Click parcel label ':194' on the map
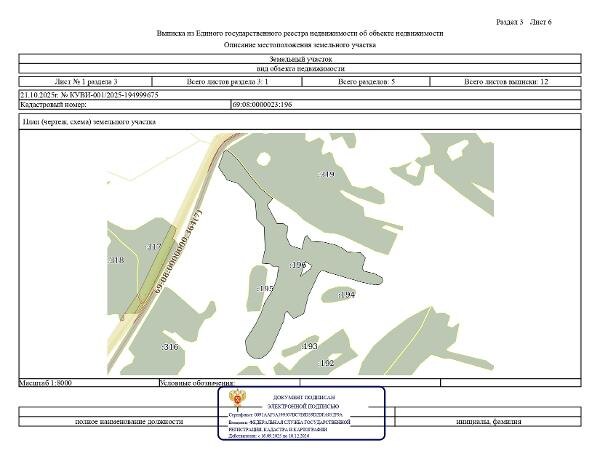 click(x=346, y=295)
